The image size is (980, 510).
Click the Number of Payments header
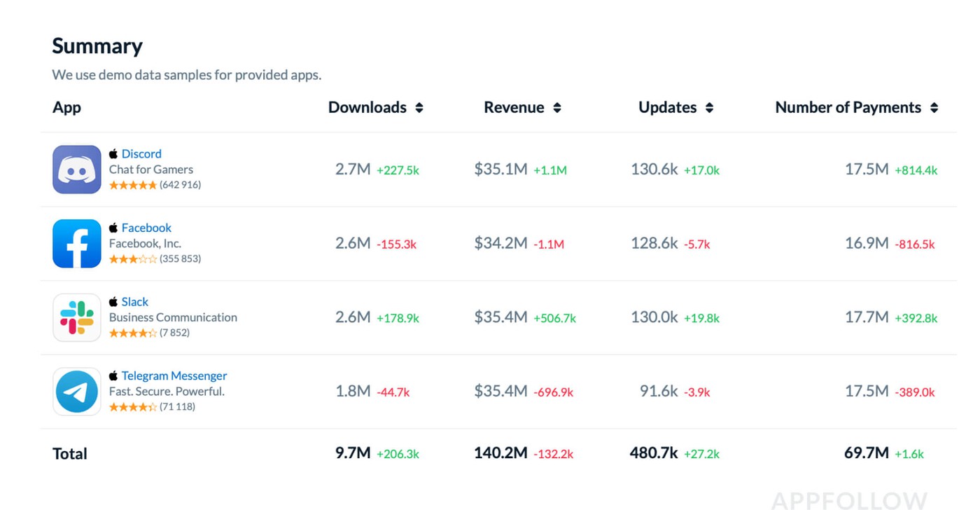click(848, 107)
